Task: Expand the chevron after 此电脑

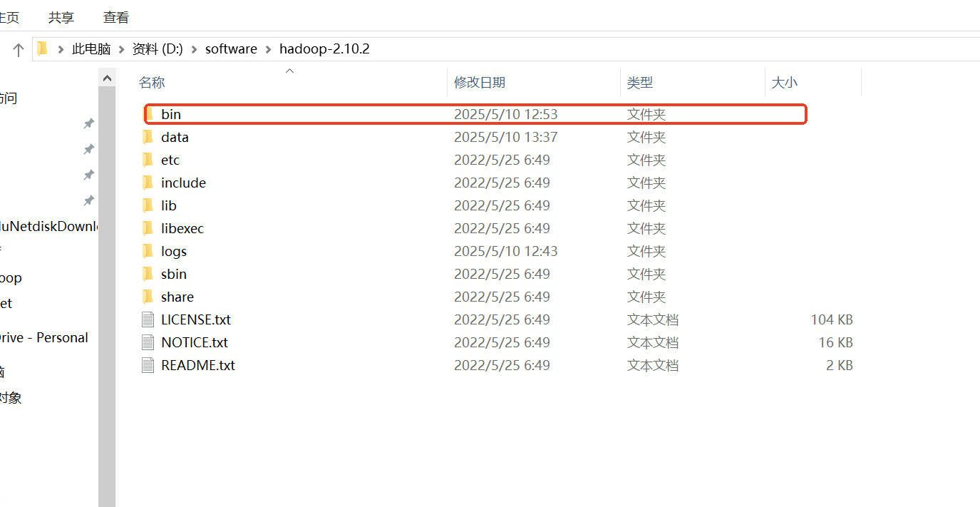Action: [x=122, y=49]
